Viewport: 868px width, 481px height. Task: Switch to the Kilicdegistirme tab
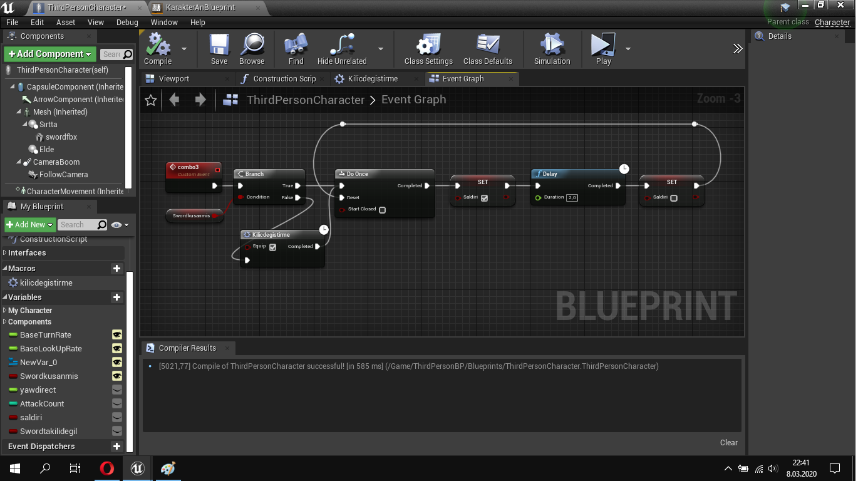373,79
